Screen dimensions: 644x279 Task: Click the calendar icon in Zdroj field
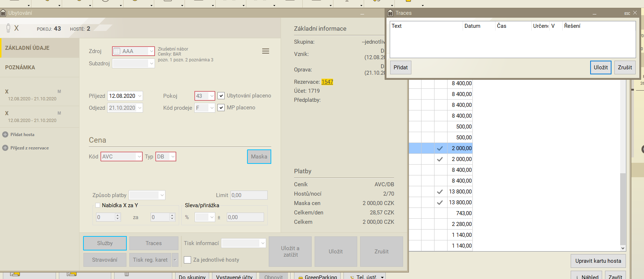pyautogui.click(x=117, y=51)
